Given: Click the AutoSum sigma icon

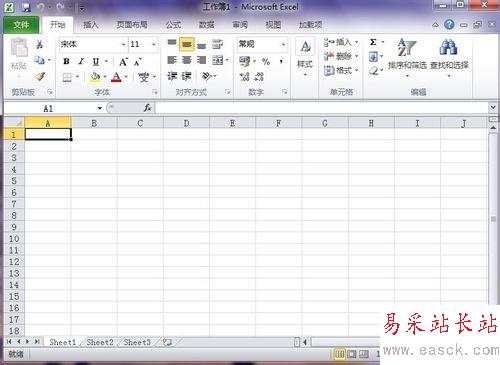Looking at the screenshot, I should 373,42.
